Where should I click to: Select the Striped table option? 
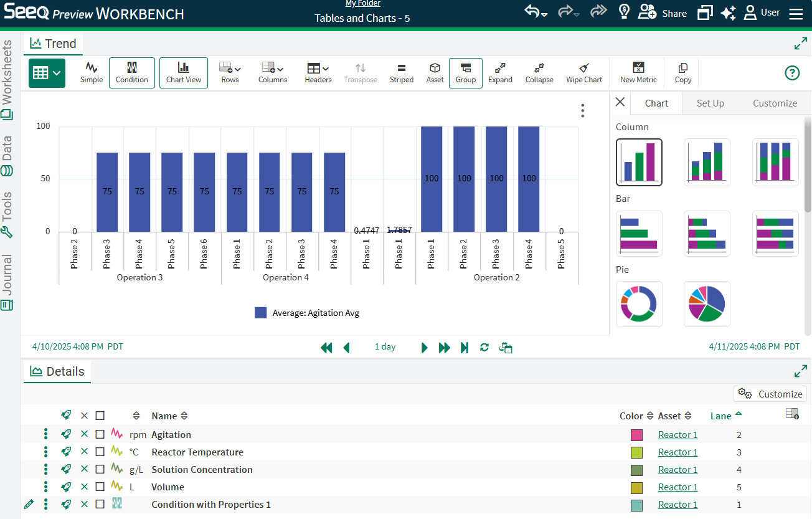[402, 73]
